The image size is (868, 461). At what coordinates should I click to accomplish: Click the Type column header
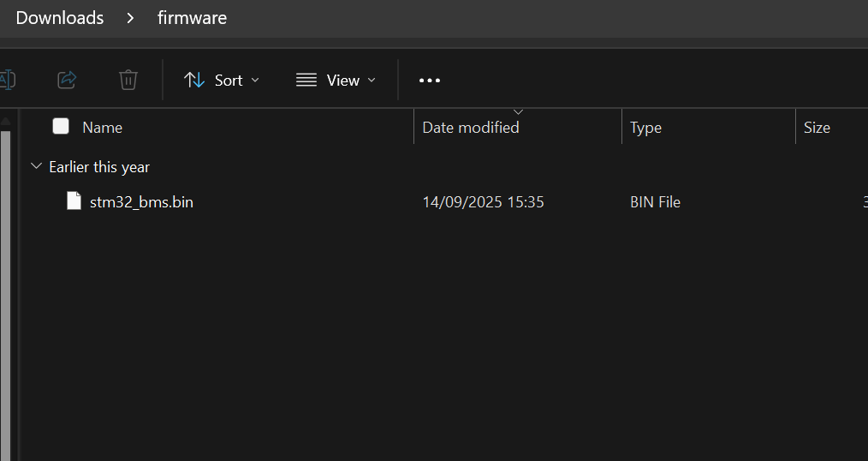645,128
